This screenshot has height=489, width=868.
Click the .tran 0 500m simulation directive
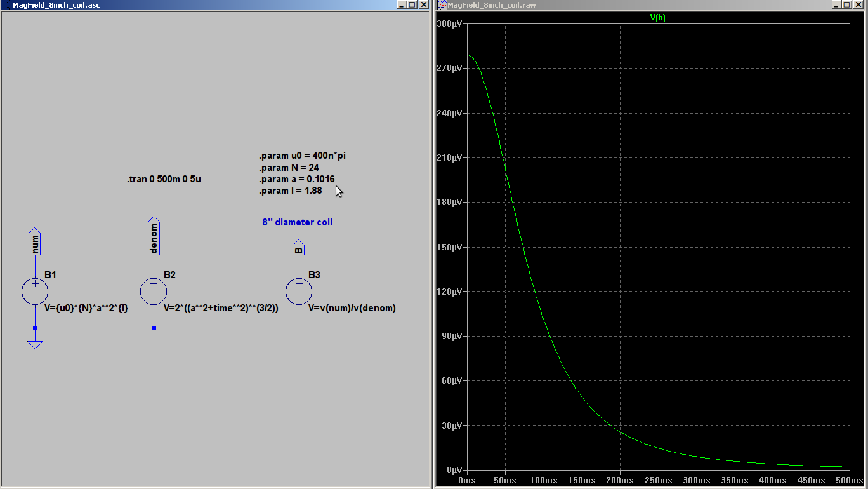click(164, 180)
